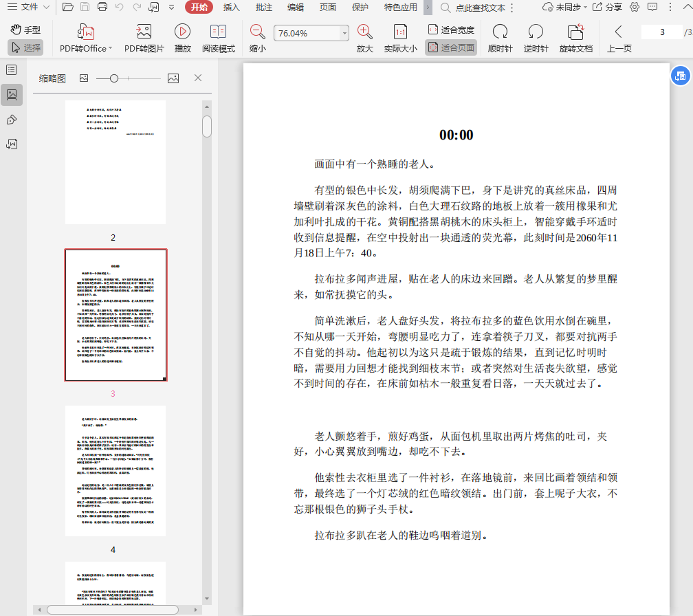Screen dimensions: 693x616
Task: Click the smaller thumbnail size icon
Action: 84,78
